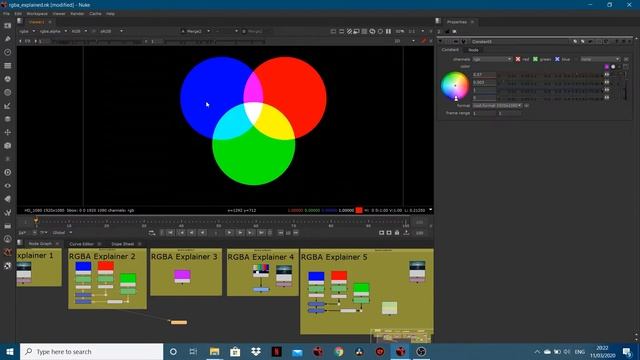Open the File menu
Screen dimensions: 640x360
(6, 13)
